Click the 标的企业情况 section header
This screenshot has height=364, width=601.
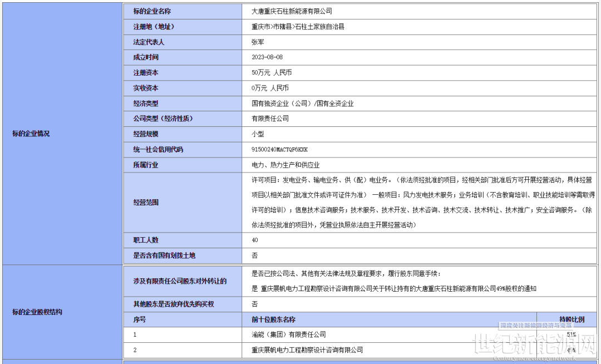coord(31,134)
